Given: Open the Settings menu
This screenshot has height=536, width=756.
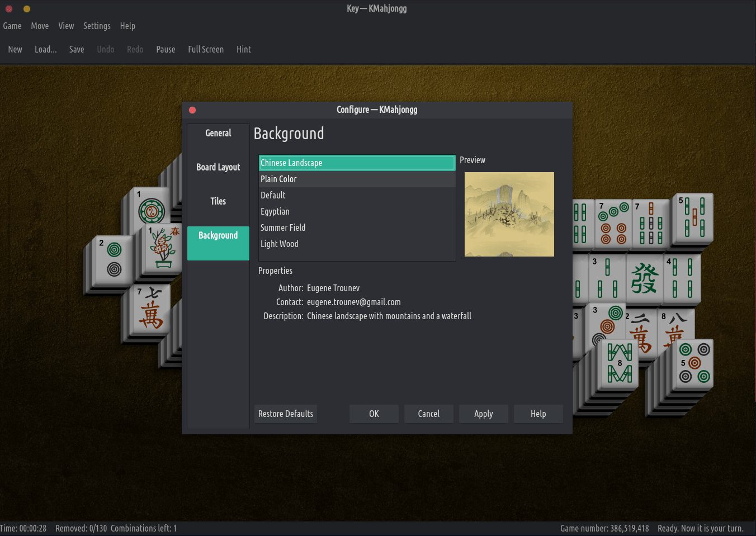Looking at the screenshot, I should [x=97, y=26].
